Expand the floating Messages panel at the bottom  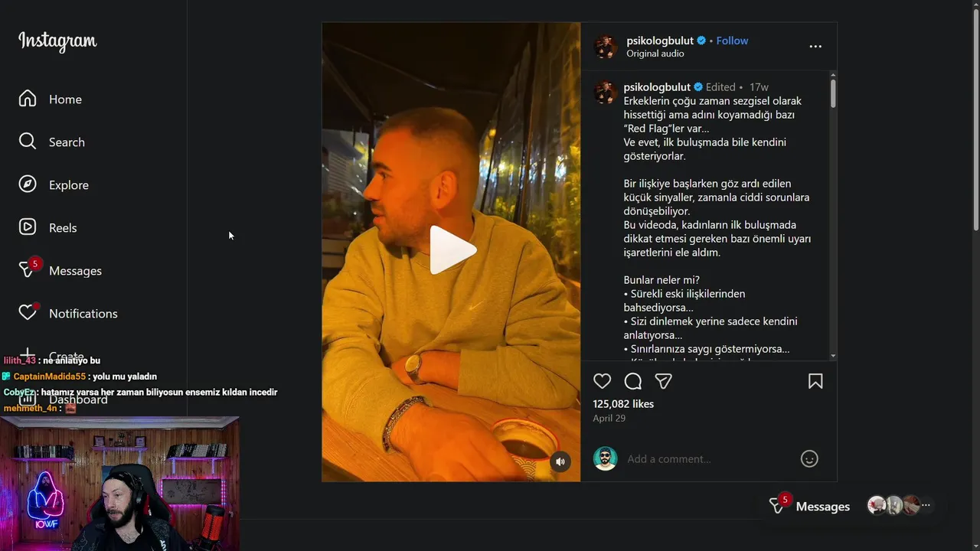823,507
